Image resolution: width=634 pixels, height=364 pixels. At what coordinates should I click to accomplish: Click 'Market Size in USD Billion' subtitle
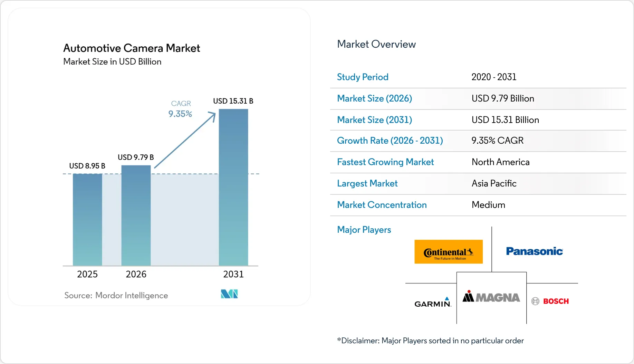point(112,61)
